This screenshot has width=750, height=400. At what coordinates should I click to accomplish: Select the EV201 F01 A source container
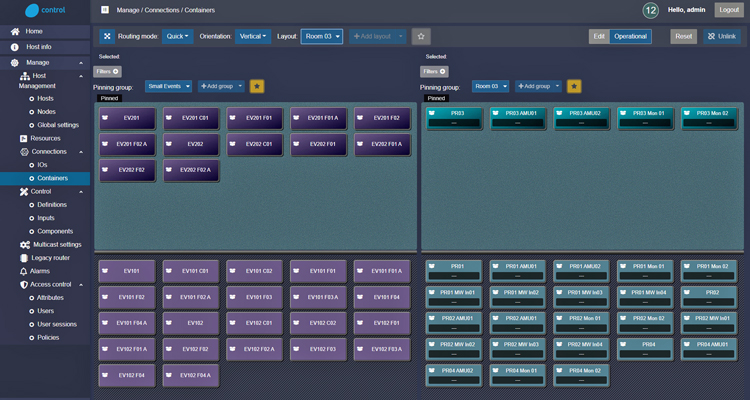(x=319, y=118)
